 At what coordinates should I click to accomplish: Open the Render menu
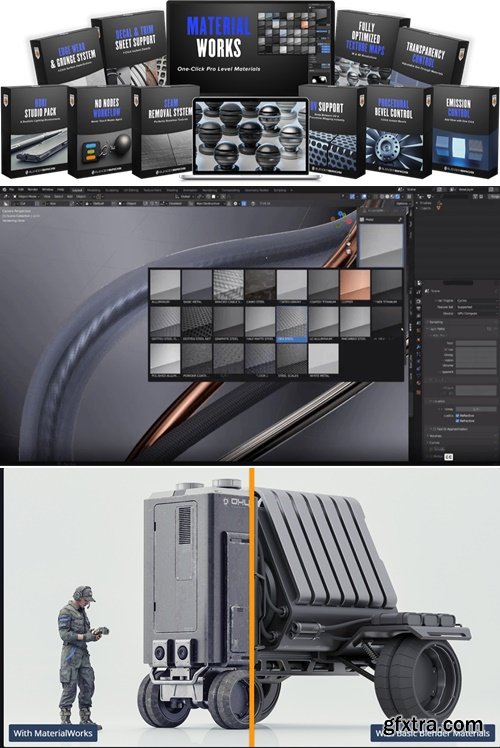click(32, 189)
